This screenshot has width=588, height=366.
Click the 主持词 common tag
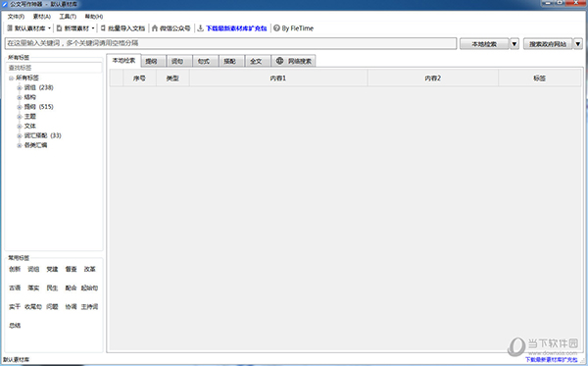coord(89,307)
